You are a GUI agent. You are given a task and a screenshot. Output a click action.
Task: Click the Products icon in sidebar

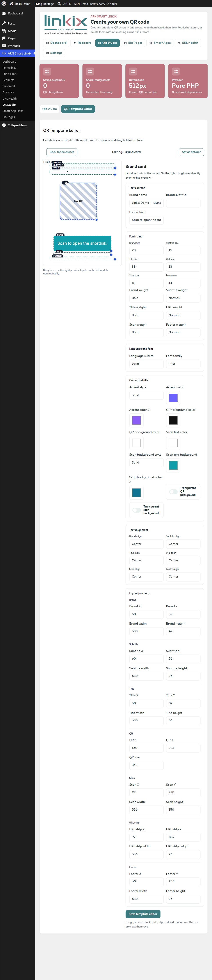pos(4,46)
